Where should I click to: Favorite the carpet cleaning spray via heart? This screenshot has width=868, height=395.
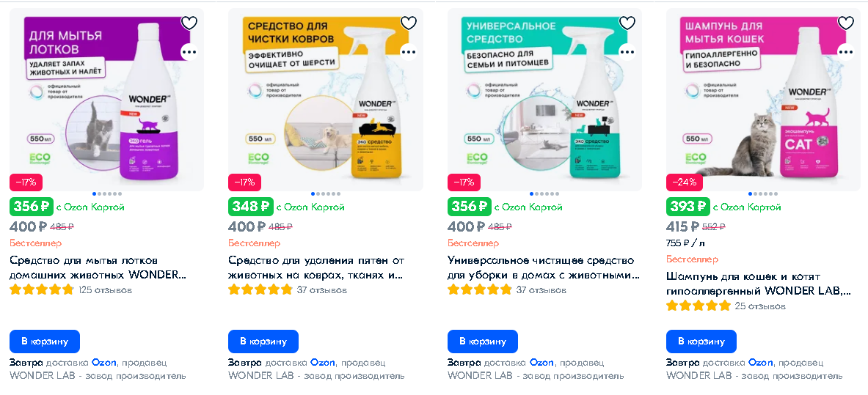click(409, 23)
